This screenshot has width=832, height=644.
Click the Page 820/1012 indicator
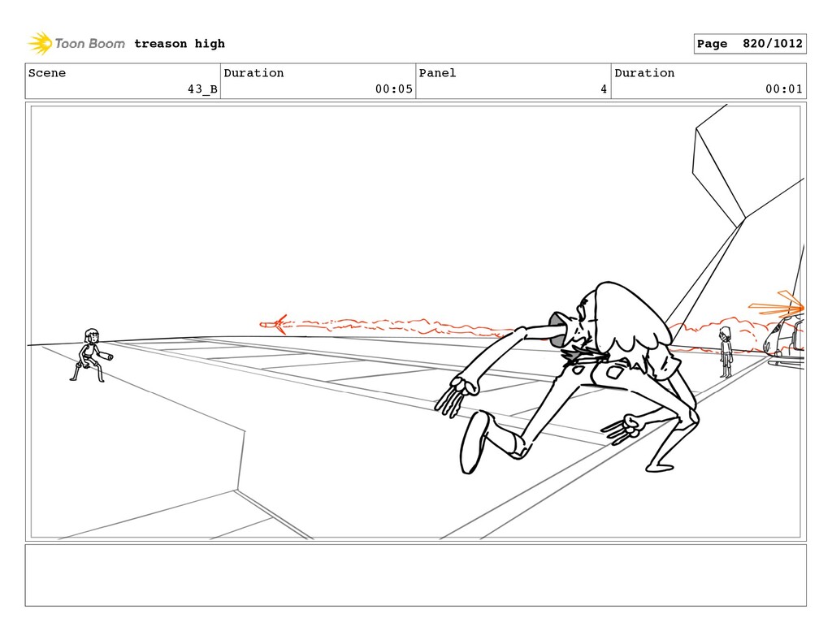750,44
